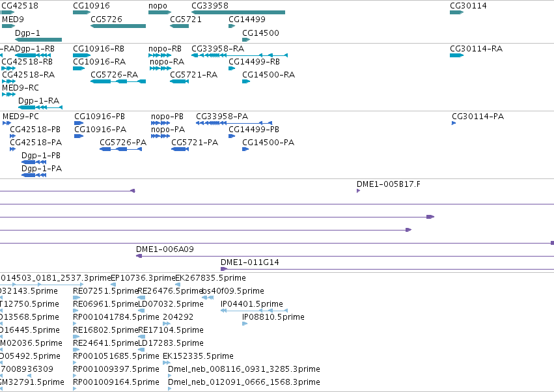Click the CG5721-PA protein label
Image resolution: width=554 pixels, height=392 pixels.
[x=195, y=143]
